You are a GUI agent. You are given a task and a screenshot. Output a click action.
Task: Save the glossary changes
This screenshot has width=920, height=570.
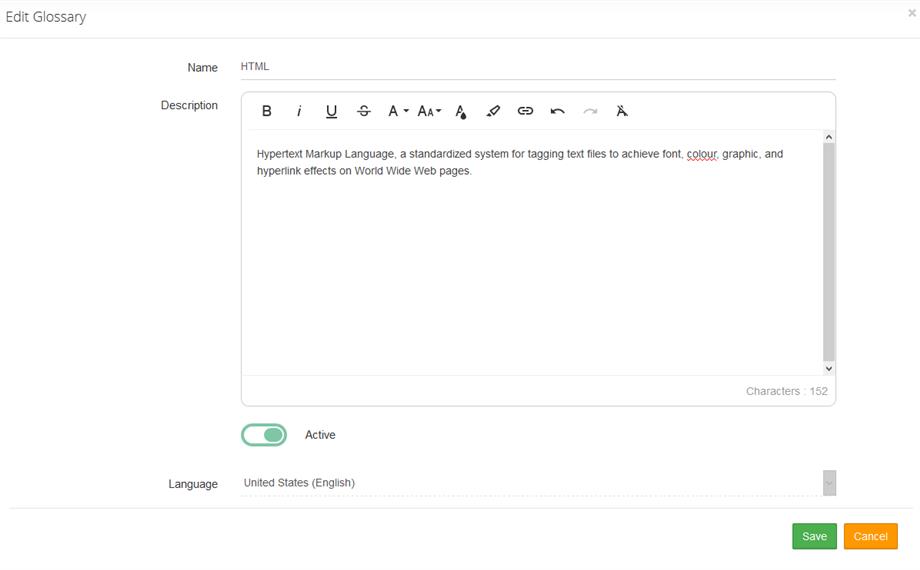(814, 536)
